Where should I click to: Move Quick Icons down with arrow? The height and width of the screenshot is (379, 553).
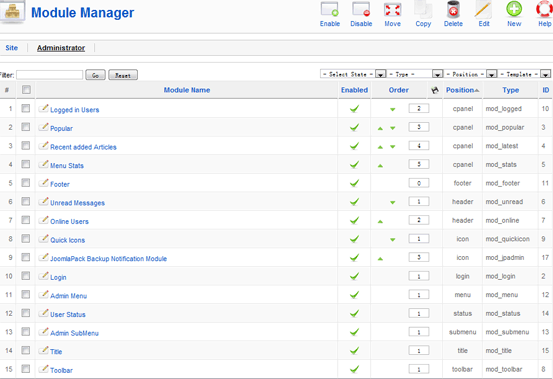point(393,240)
